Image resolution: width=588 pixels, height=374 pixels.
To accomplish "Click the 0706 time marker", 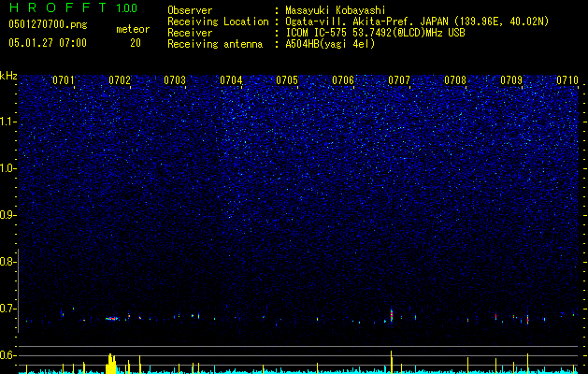I will click(x=343, y=79).
